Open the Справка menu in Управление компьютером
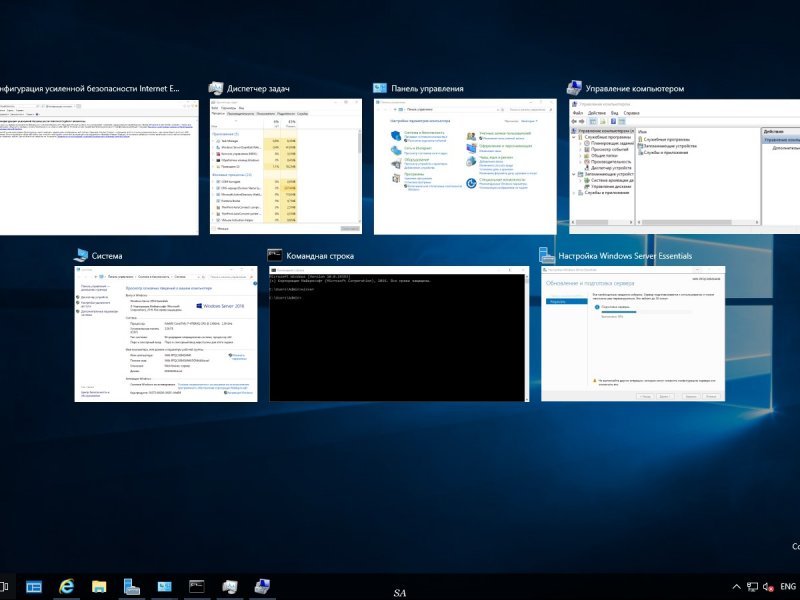This screenshot has width=800, height=600. pyautogui.click(x=631, y=113)
